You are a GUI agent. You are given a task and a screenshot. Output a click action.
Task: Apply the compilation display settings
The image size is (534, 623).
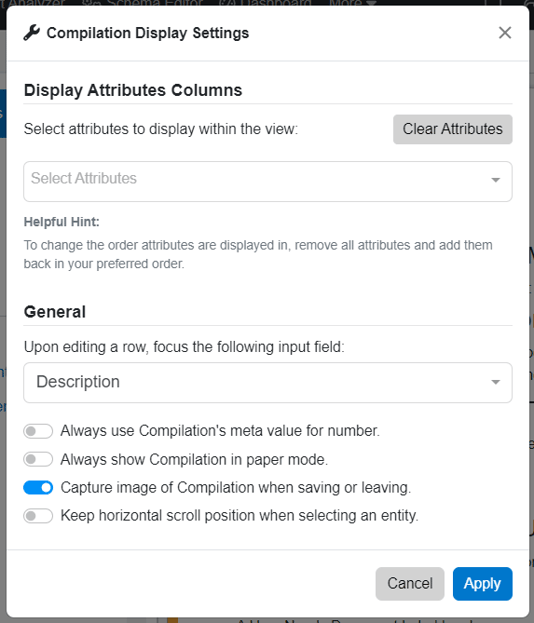tap(482, 584)
